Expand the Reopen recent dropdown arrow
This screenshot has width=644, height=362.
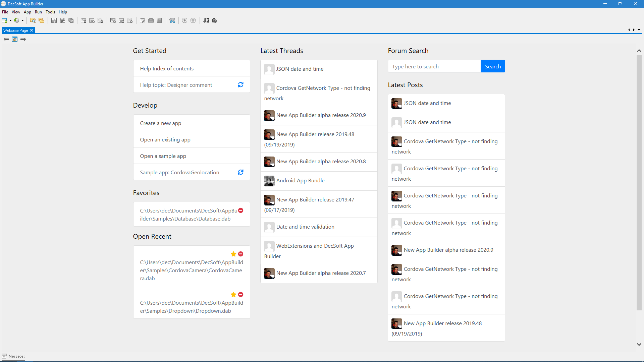click(22, 21)
